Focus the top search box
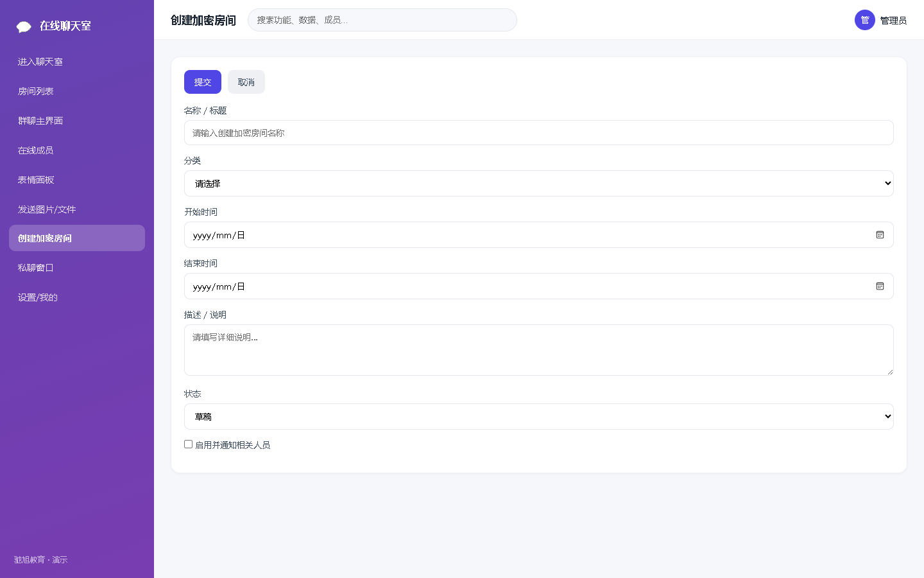Image resolution: width=924 pixels, height=578 pixels. click(x=382, y=20)
